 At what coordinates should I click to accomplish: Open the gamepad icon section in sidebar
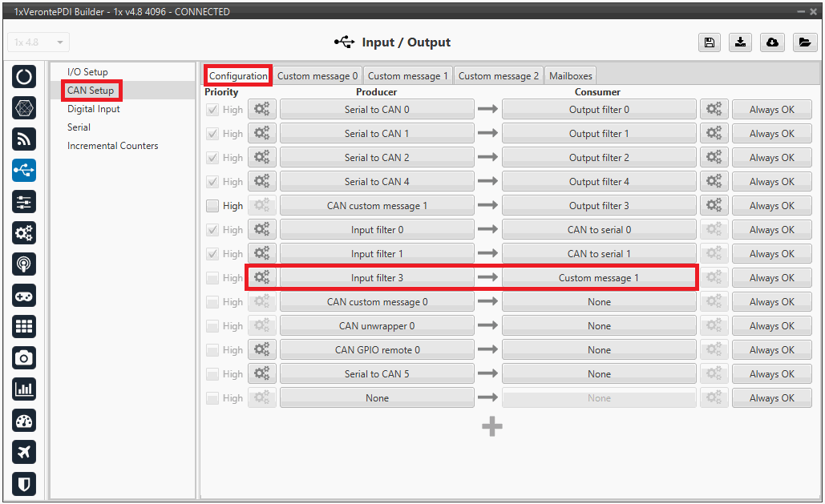(x=25, y=296)
